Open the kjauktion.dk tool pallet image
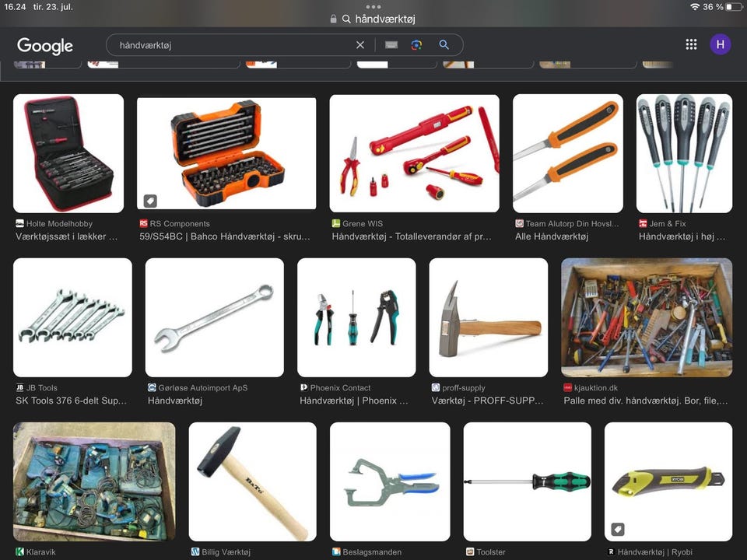 coord(646,317)
